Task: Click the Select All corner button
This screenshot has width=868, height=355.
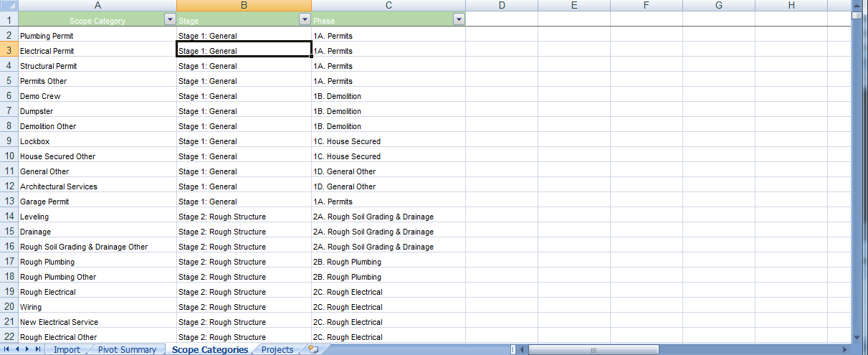Action: click(9, 5)
